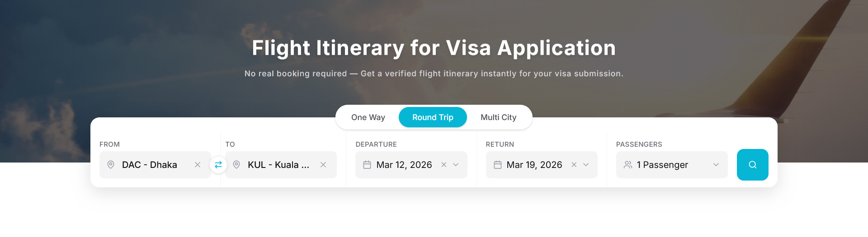The width and height of the screenshot is (868, 237).
Task: Clear the KUL - Kuala destination field
Action: click(323, 165)
